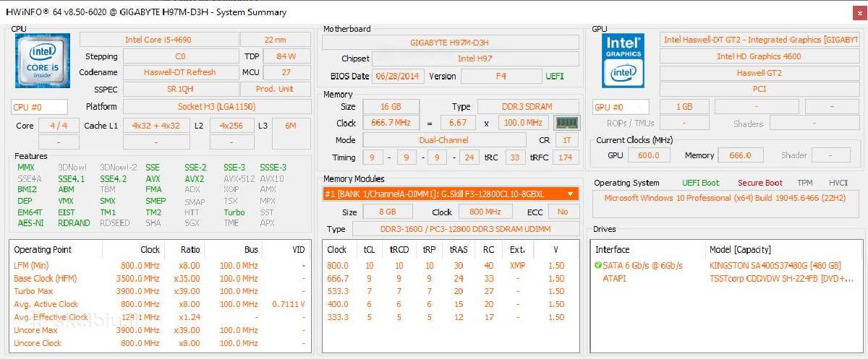Click the GPU clock 600.0 value
Image resolution: width=868 pixels, height=359 pixels.
point(649,155)
